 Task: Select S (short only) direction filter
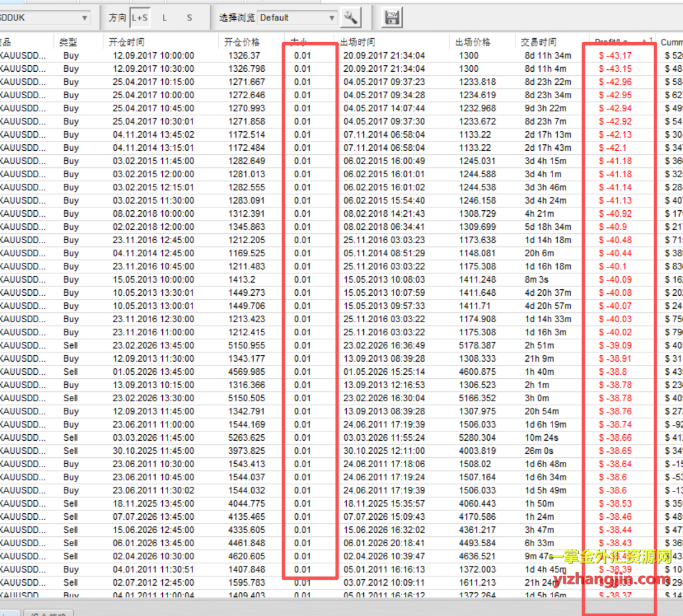(x=189, y=18)
